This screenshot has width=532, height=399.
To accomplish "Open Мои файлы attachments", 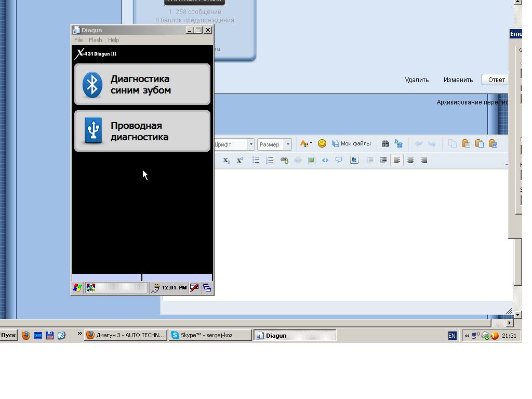I will (x=351, y=143).
